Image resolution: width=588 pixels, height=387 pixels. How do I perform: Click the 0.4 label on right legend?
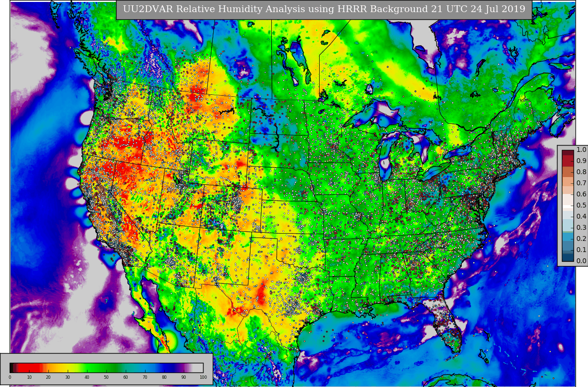pyautogui.click(x=581, y=217)
